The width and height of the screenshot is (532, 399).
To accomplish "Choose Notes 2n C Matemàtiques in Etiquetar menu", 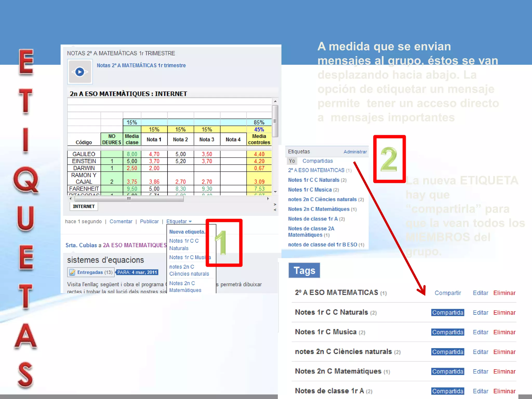I will (185, 287).
